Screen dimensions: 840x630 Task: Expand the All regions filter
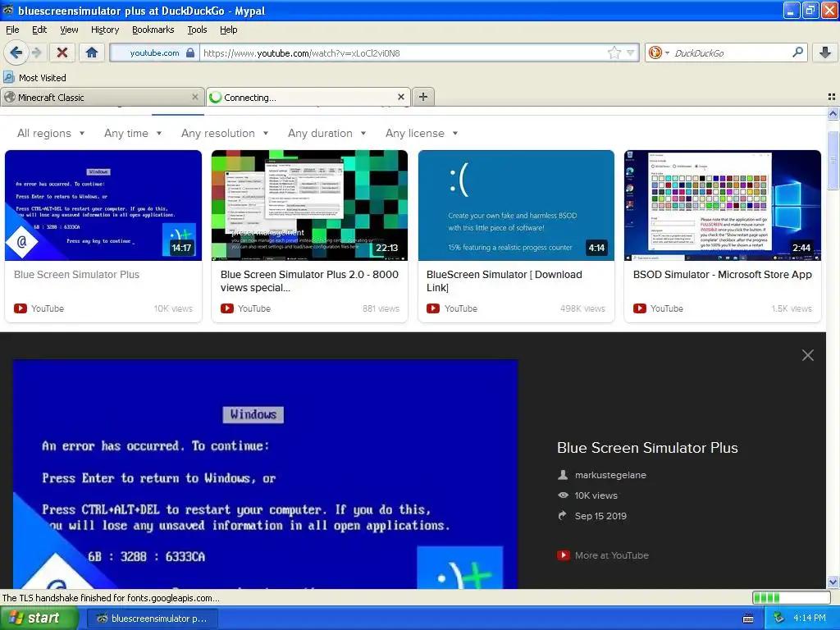tap(51, 133)
